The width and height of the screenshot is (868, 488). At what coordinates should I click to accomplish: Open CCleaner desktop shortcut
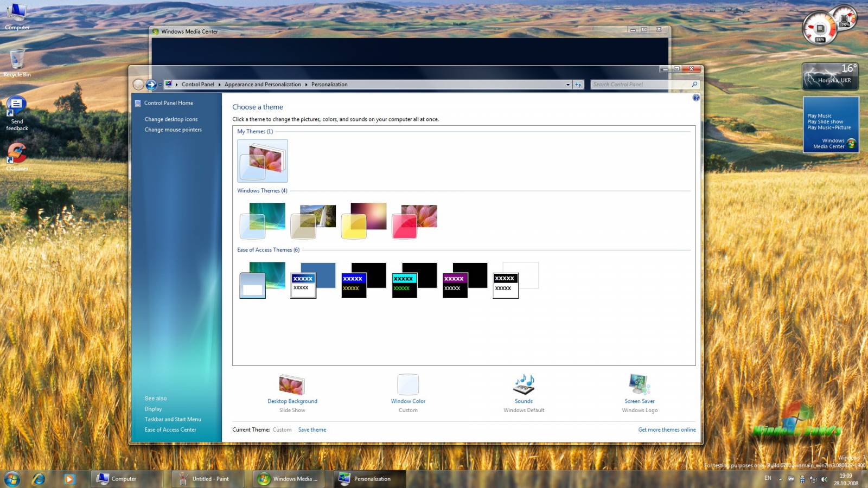[x=17, y=157]
